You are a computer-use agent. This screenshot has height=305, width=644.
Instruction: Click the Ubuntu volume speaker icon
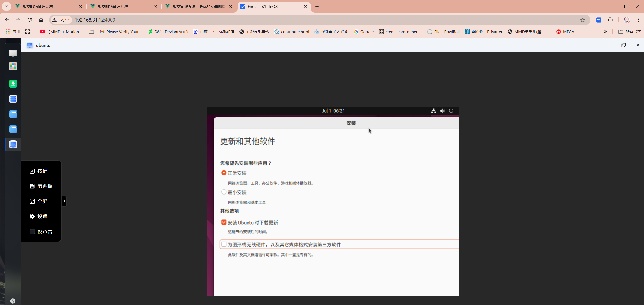click(x=442, y=111)
